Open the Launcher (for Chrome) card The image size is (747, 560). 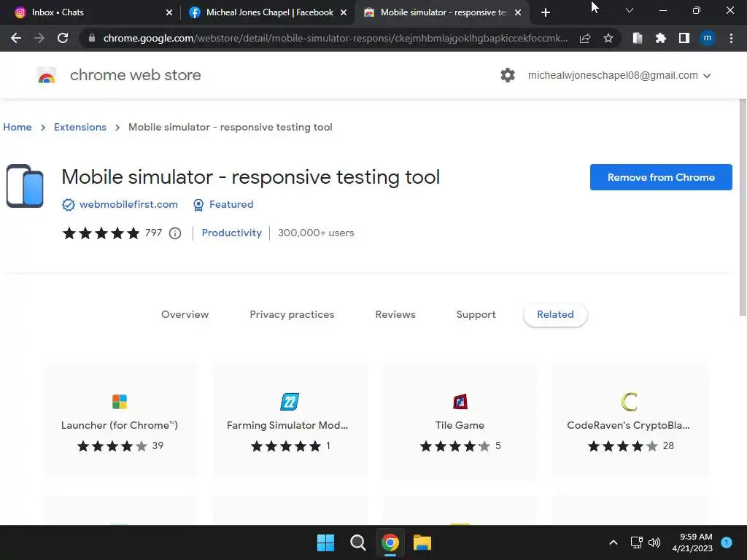[x=120, y=420]
